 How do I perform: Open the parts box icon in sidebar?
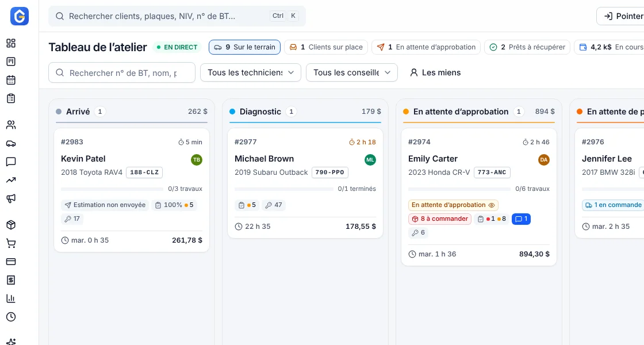coord(11,225)
